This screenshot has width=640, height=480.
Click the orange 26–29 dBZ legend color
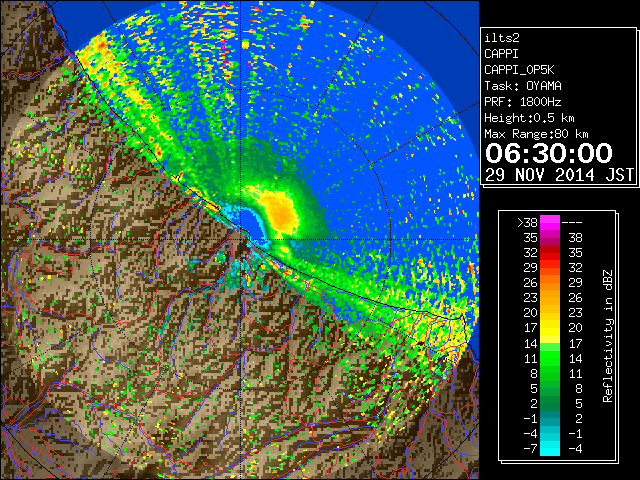[550, 283]
